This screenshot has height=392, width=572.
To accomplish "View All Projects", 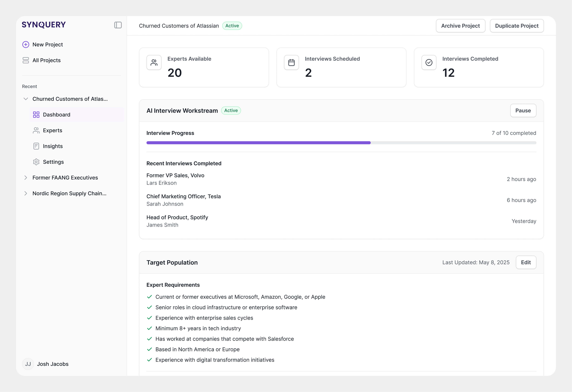I will (x=41, y=60).
